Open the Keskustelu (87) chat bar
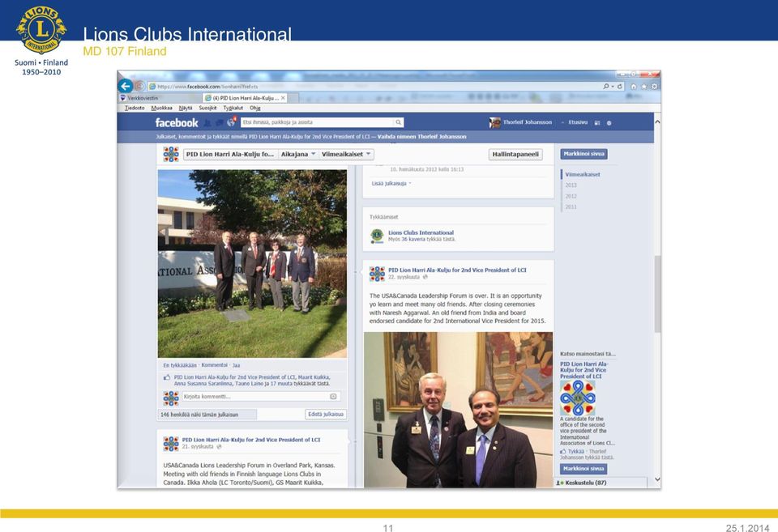The image size is (778, 532). coord(601,483)
